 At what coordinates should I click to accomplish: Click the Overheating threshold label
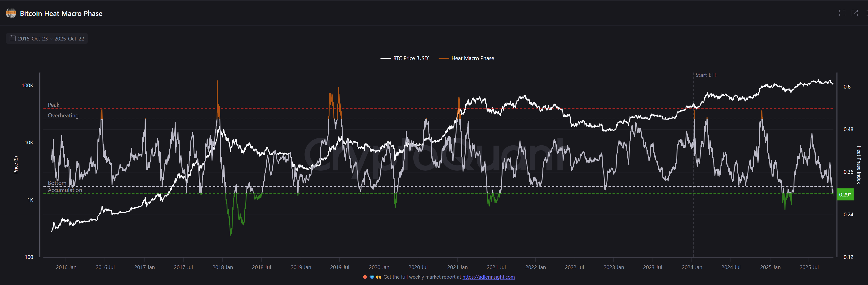(x=63, y=115)
